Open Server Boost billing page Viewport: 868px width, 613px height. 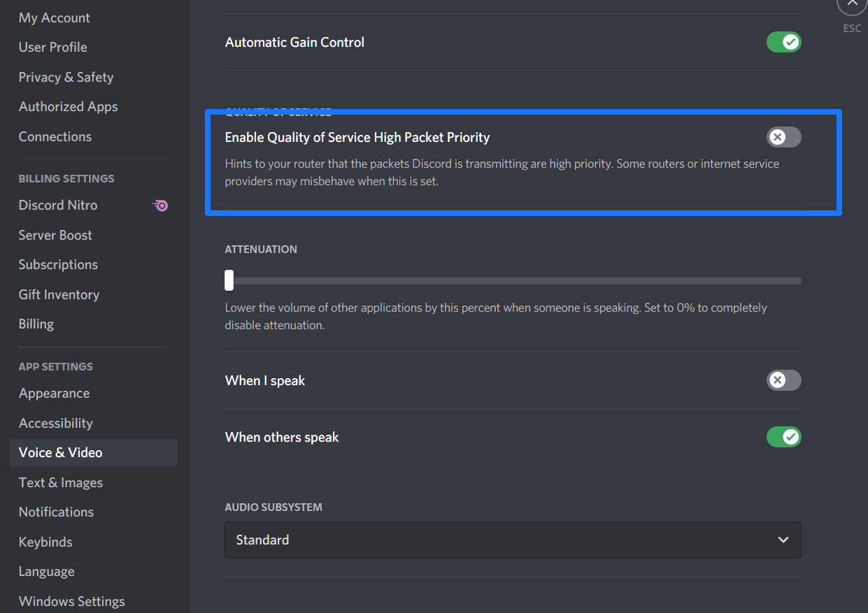tap(55, 235)
